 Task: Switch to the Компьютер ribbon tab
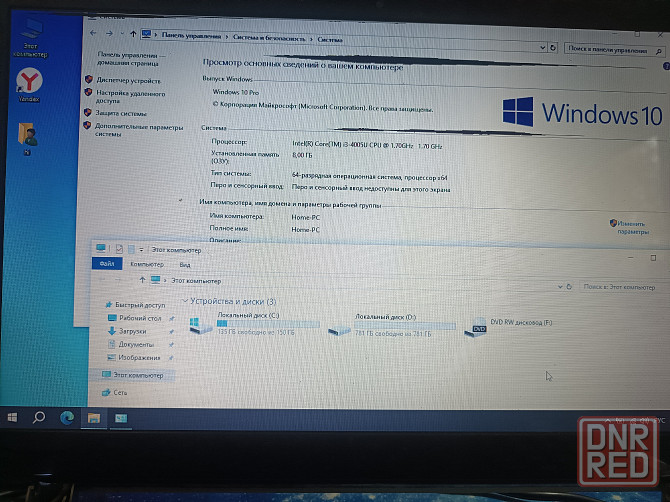click(x=146, y=264)
